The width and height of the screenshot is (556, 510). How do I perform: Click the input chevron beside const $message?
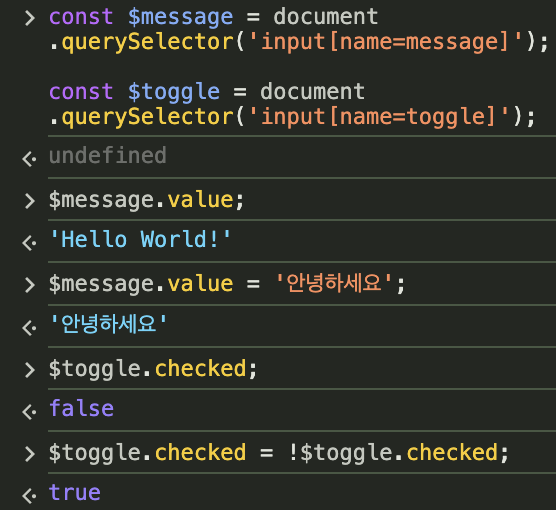point(30,18)
